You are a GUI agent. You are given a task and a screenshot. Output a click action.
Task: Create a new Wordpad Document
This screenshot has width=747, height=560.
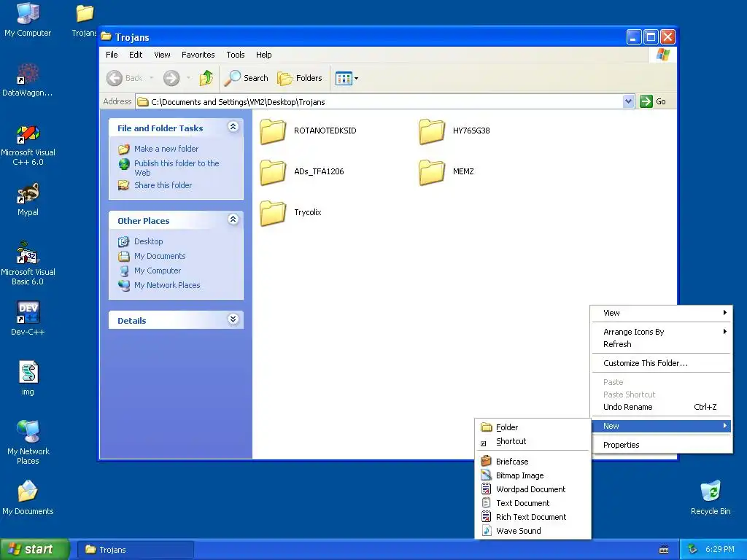533,489
